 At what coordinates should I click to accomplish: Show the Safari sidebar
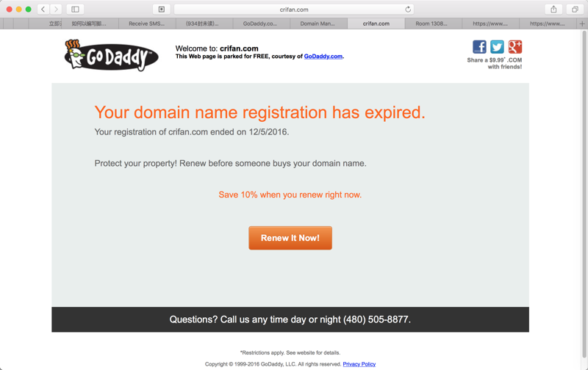(75, 10)
